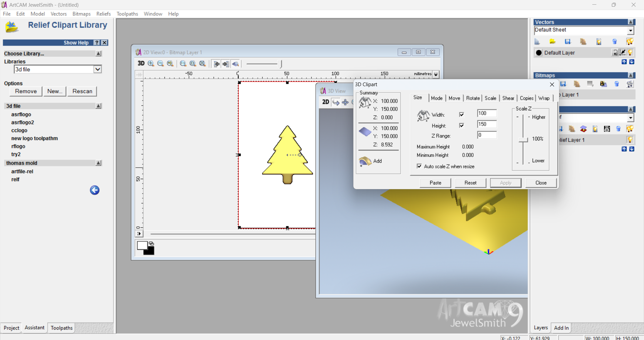Open millimetres ruler units dropdown
Viewport: 644px width, 340px height.
pos(436,74)
